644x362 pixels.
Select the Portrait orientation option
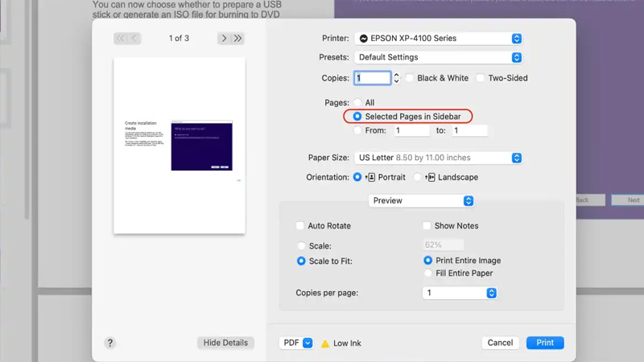point(357,177)
